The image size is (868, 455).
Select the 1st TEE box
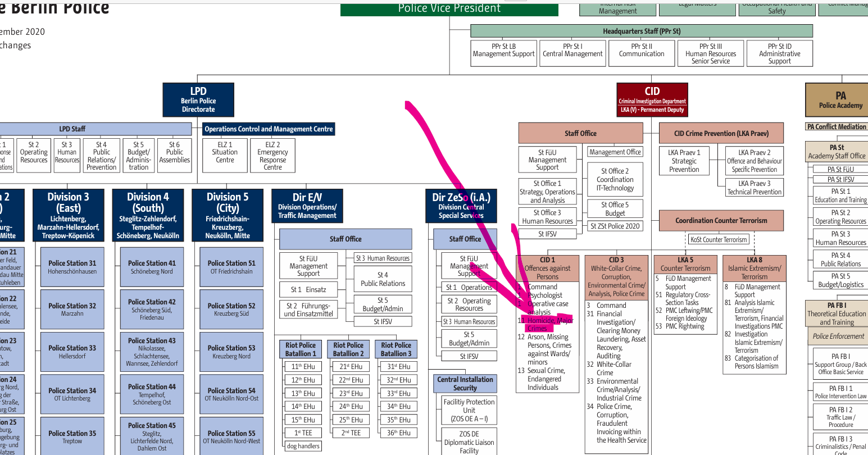click(303, 433)
